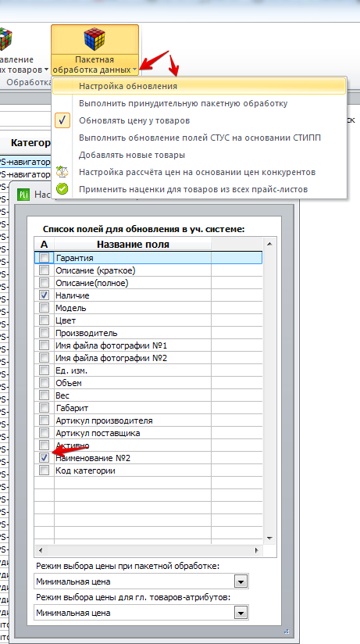Expand the attribute goods price mode combo box
This screenshot has height=644, width=360.
[241, 614]
